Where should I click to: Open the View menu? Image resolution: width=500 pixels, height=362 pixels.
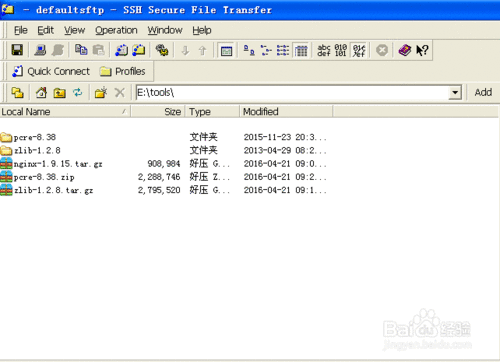[75, 30]
